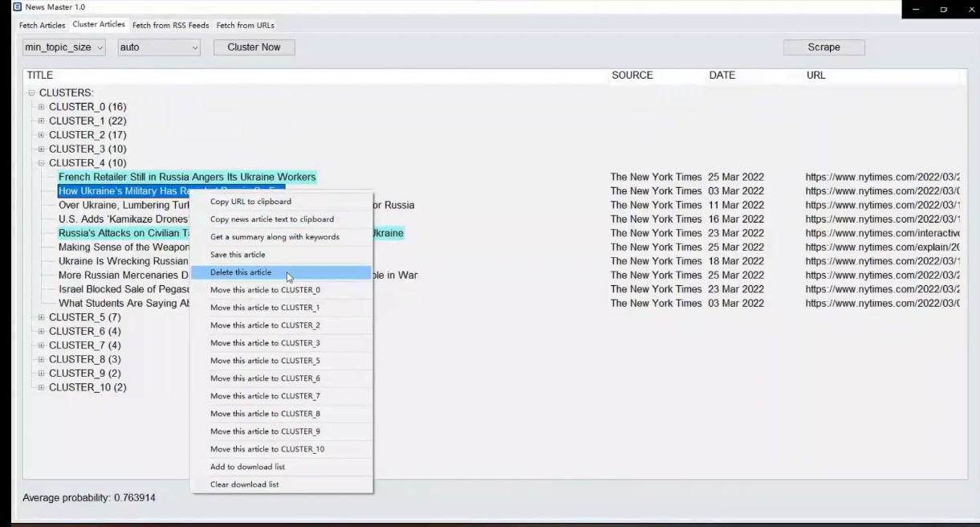Go to the Fetch from URLs tab
This screenshot has width=980, height=527.
point(245,26)
